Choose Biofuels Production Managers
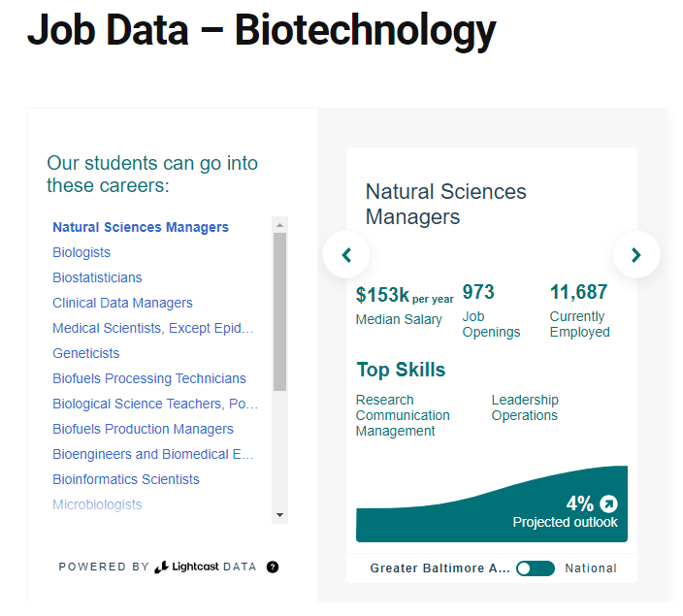This screenshot has height=616, width=683. click(143, 429)
